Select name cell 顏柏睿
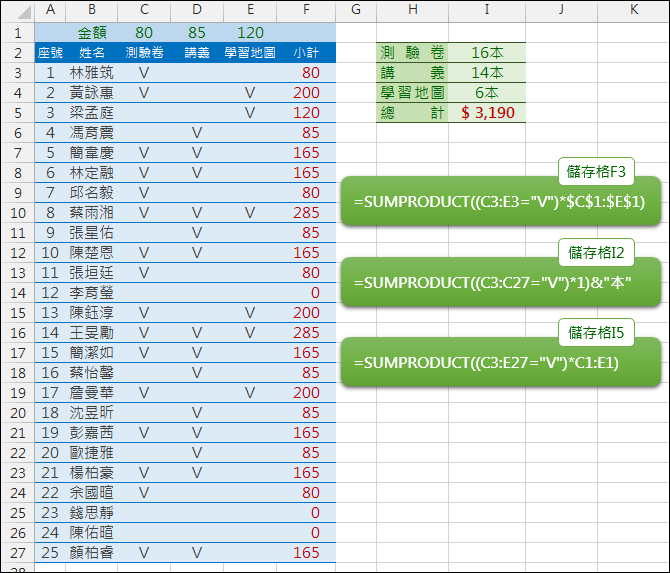The image size is (670, 573). [x=92, y=553]
